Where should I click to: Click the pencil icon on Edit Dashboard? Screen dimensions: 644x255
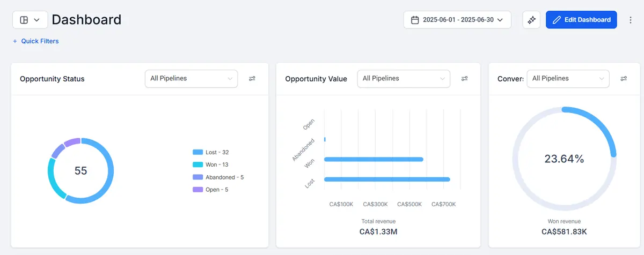557,20
